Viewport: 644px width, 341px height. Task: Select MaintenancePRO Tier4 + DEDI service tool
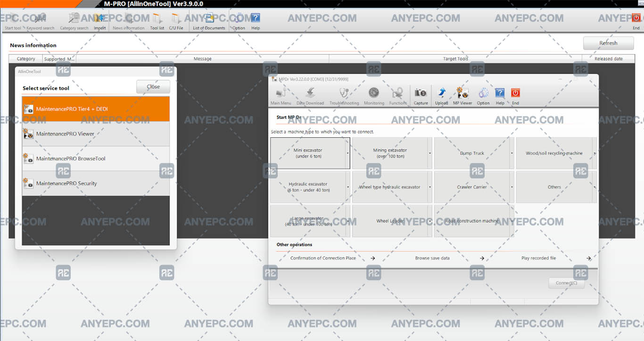pyautogui.click(x=96, y=109)
